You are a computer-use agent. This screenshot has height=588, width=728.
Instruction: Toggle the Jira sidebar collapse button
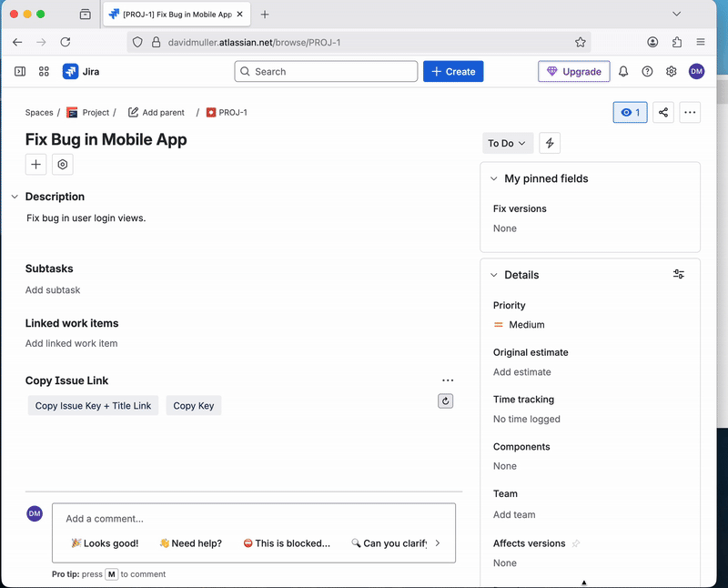[20, 72]
